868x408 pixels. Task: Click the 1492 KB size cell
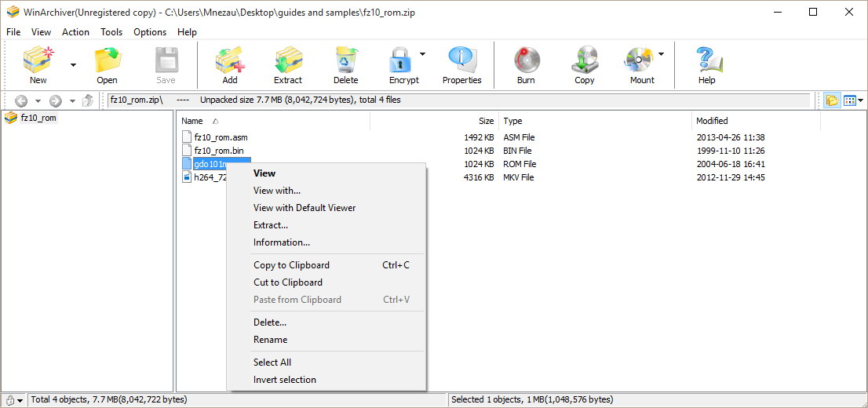479,137
